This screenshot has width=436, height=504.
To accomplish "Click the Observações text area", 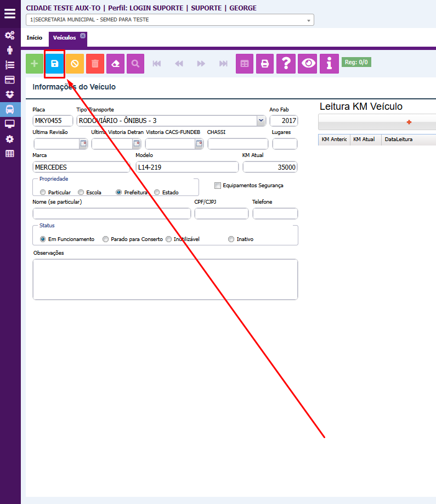I will (x=165, y=279).
